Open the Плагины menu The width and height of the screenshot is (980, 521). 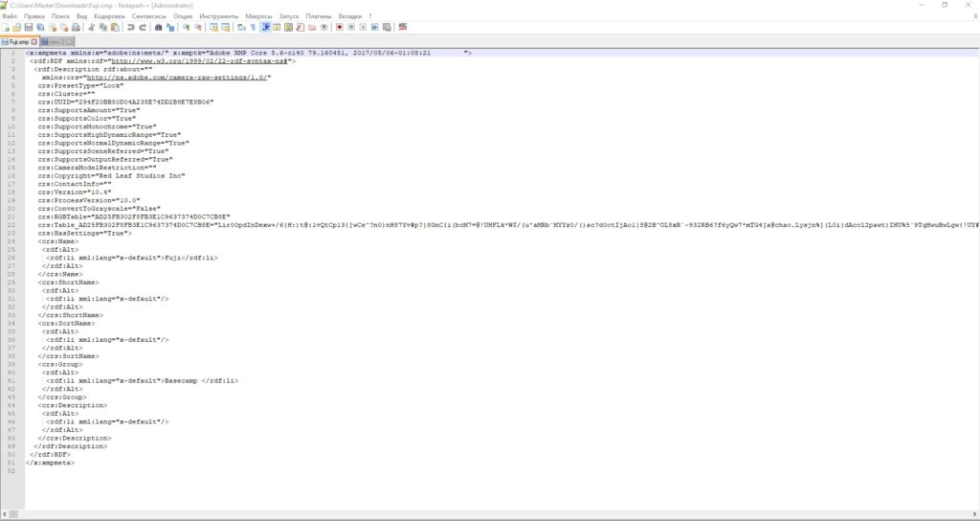pyautogui.click(x=320, y=16)
